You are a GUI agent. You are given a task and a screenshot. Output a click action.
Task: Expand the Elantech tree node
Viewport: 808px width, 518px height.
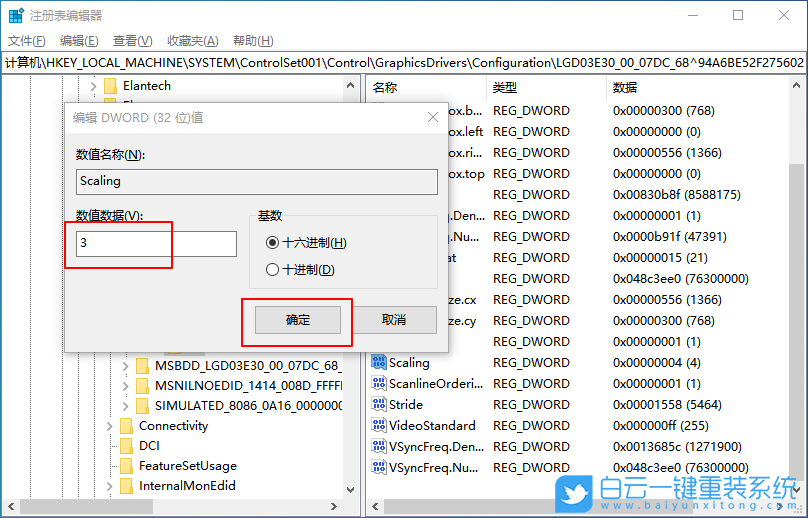[93, 86]
